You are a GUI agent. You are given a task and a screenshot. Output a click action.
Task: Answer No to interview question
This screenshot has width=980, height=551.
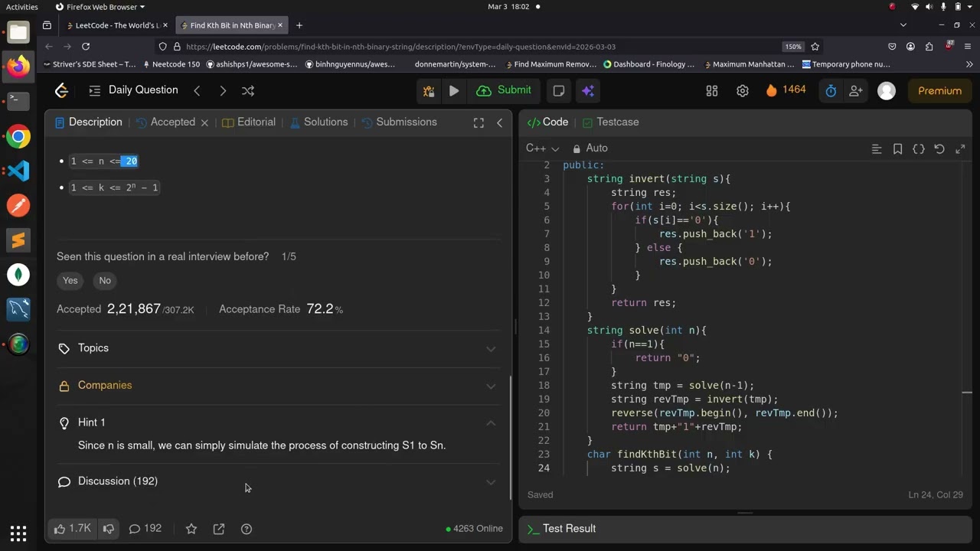pos(105,281)
